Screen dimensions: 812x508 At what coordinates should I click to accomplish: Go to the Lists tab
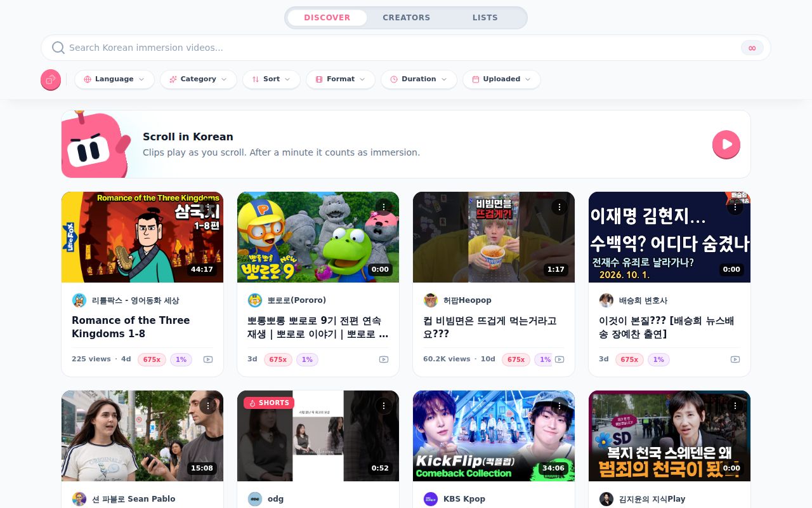(485, 18)
